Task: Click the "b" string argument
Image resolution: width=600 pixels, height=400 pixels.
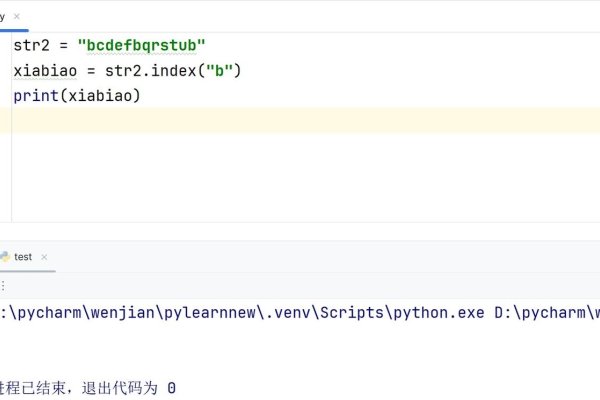Action: tap(213, 71)
